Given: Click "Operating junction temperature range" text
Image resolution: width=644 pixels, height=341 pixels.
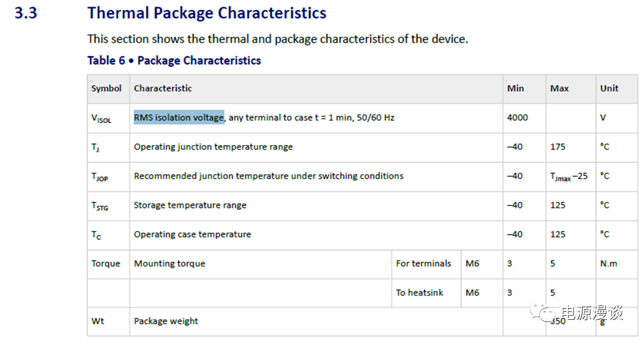Looking at the screenshot, I should tap(213, 146).
